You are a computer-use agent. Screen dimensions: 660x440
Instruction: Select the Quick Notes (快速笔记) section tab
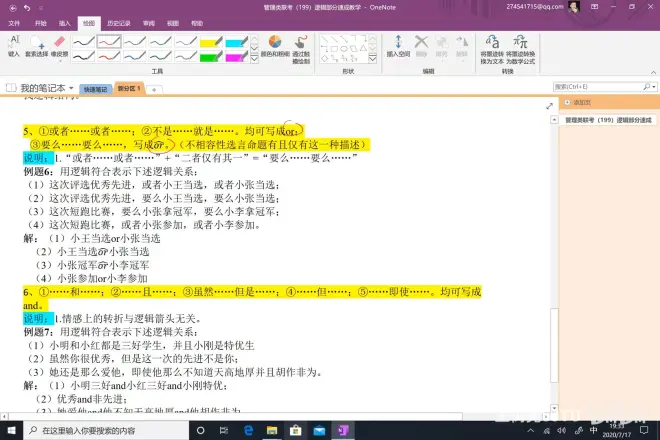(x=97, y=89)
